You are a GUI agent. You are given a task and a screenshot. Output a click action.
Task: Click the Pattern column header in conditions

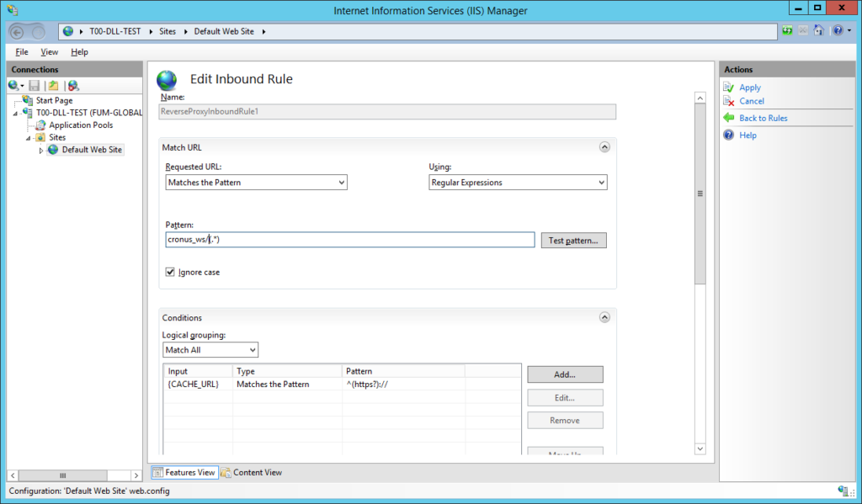click(x=403, y=371)
